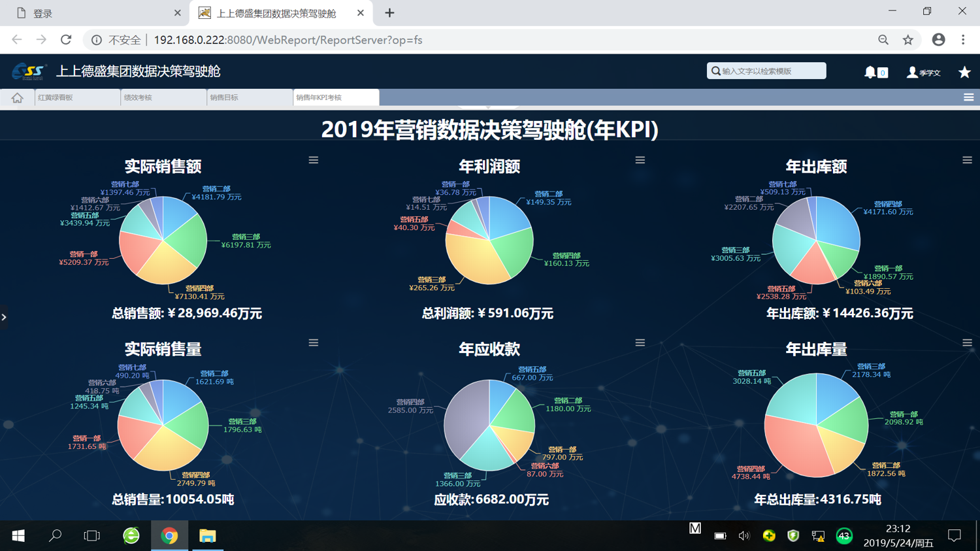
Task: Click 营销二部 ¥149.35 万元 label
Action: 549,198
